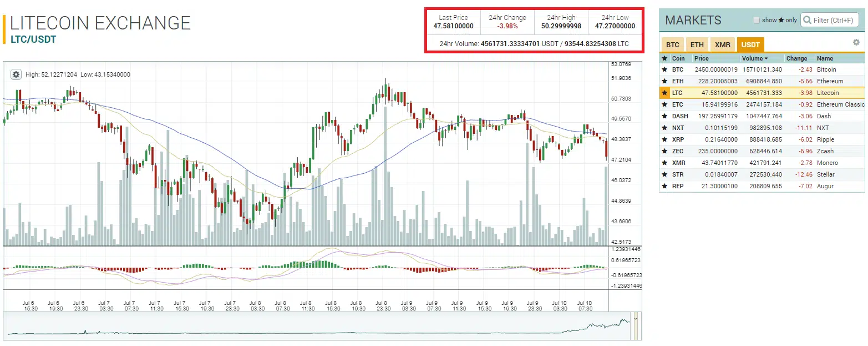This screenshot has width=868, height=346.
Task: Click the overview mini chart below the dates
Action: pos(318,327)
